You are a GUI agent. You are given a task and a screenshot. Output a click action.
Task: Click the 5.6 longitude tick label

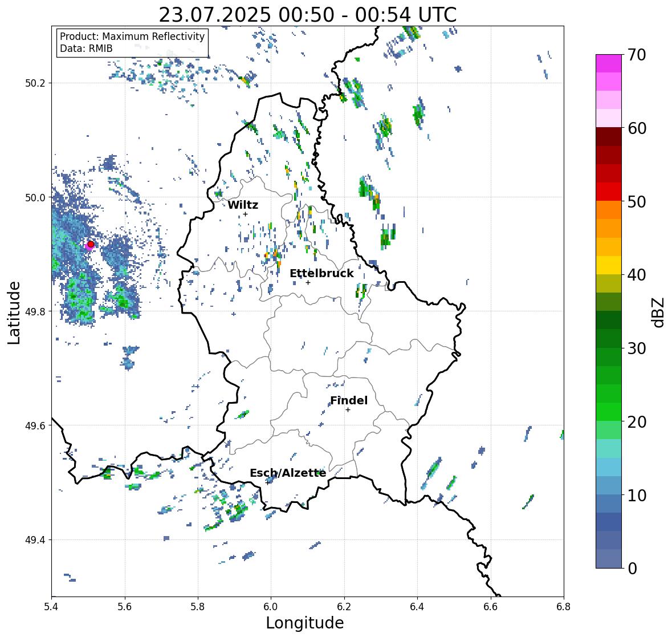pyautogui.click(x=125, y=607)
